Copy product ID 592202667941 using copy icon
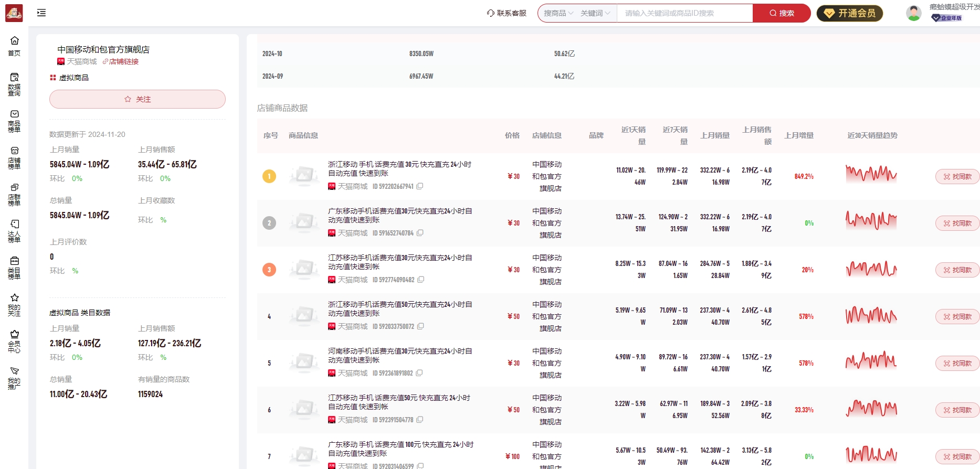This screenshot has width=980, height=469. pos(420,186)
